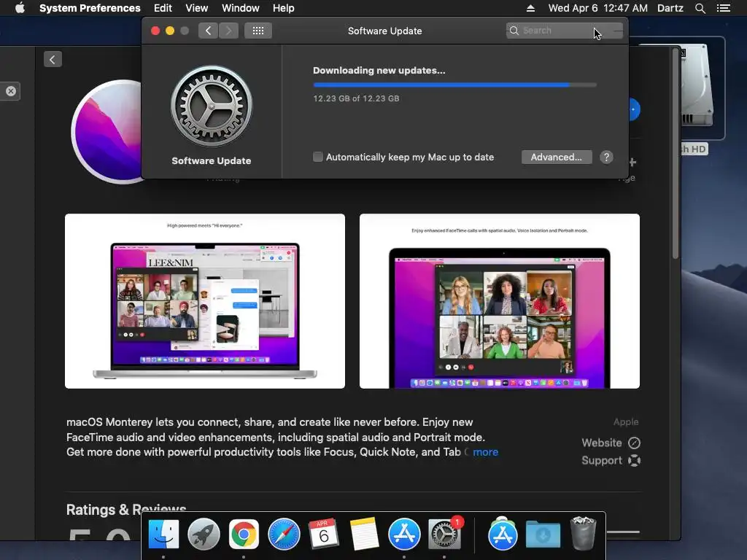Screen dimensions: 747x560
Task: Enable automatically keep my Mac up to date
Action: click(318, 157)
